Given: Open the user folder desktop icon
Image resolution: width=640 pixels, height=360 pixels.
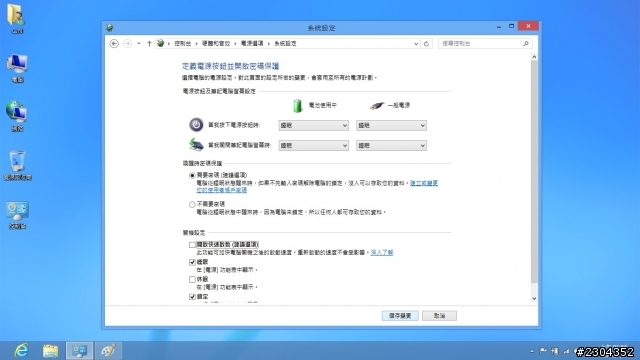Looking at the screenshot, I should point(16,18).
